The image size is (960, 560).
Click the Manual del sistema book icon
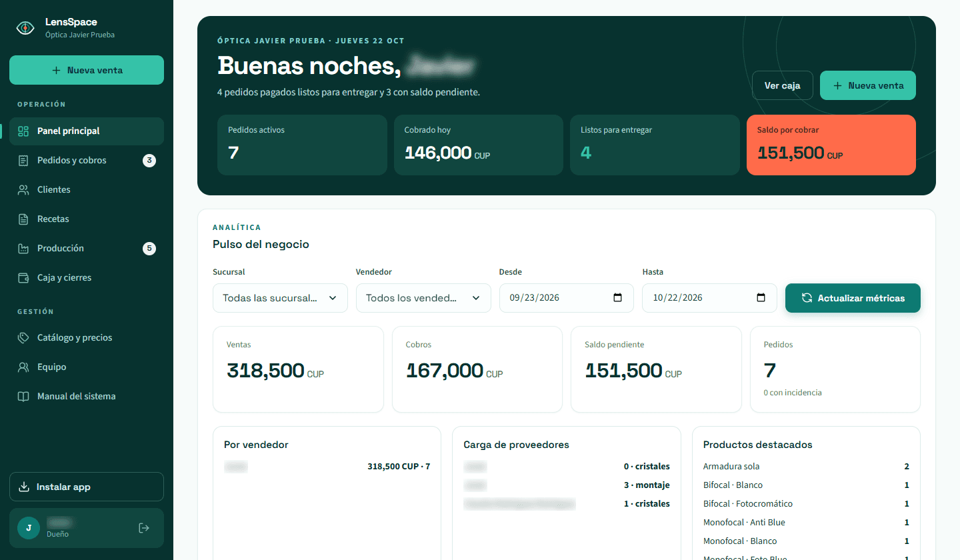point(23,397)
